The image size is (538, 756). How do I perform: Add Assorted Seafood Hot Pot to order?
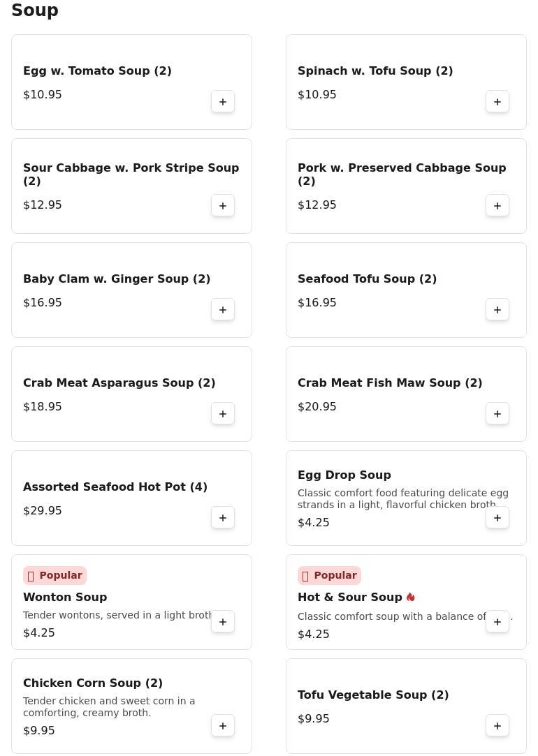[x=223, y=518]
